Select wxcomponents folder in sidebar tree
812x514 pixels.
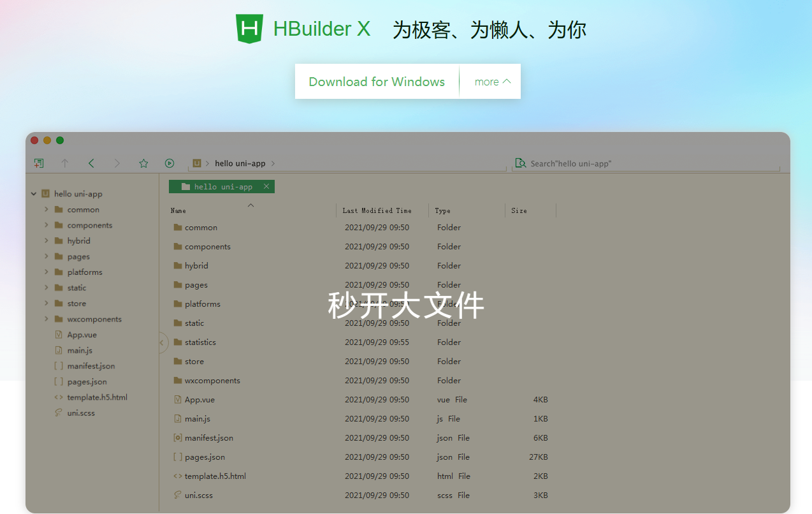coord(94,319)
